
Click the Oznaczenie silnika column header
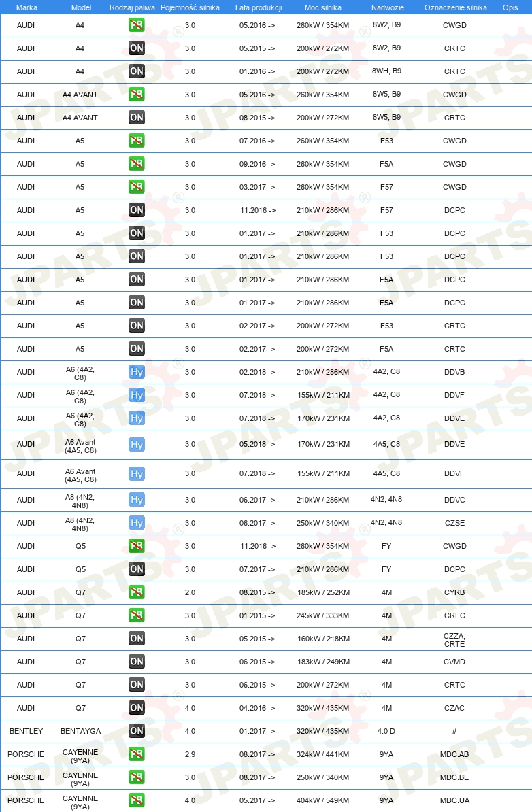point(455,7)
